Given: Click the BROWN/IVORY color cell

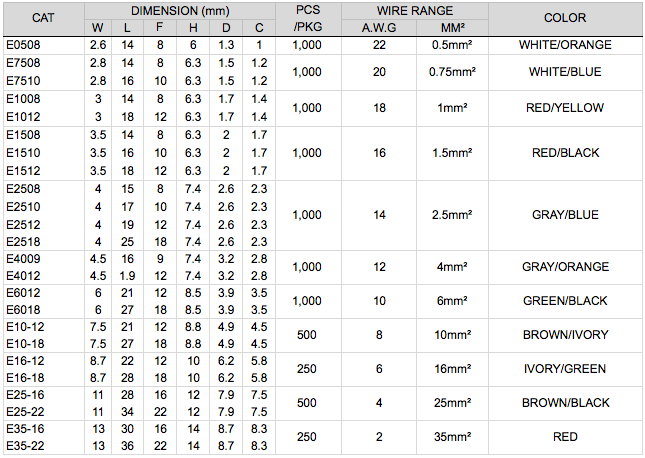Looking at the screenshot, I should 565,335.
